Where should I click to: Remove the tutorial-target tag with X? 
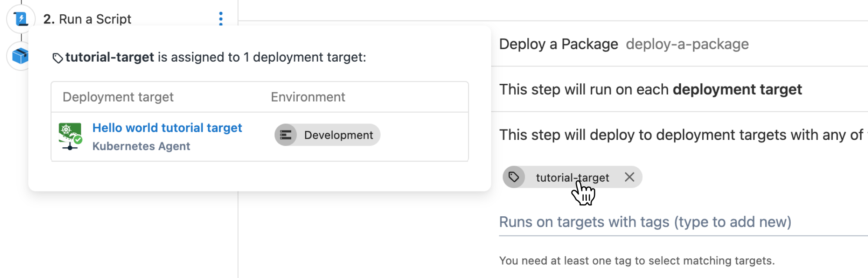pos(629,177)
